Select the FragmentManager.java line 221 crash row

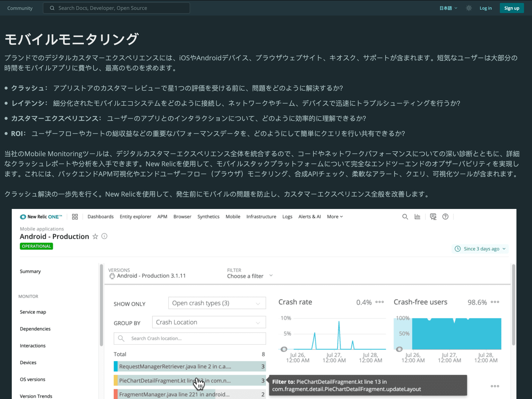click(x=190, y=394)
